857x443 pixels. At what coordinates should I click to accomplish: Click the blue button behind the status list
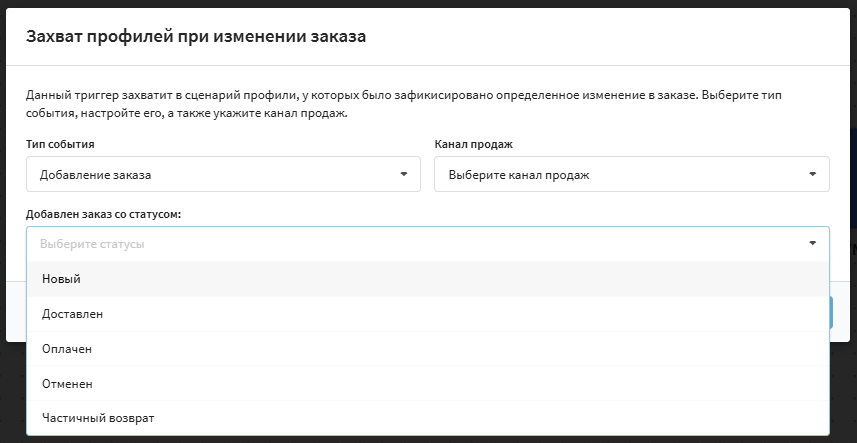831,312
